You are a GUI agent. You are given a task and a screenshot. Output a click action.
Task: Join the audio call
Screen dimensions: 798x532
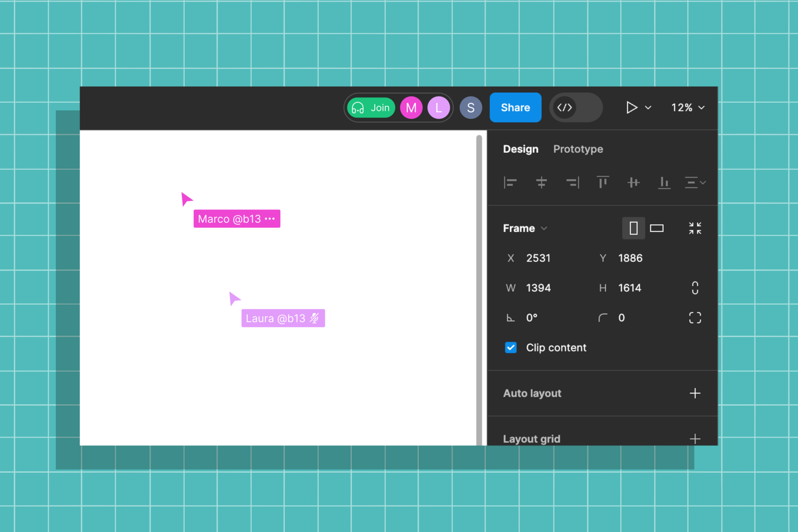[371, 107]
